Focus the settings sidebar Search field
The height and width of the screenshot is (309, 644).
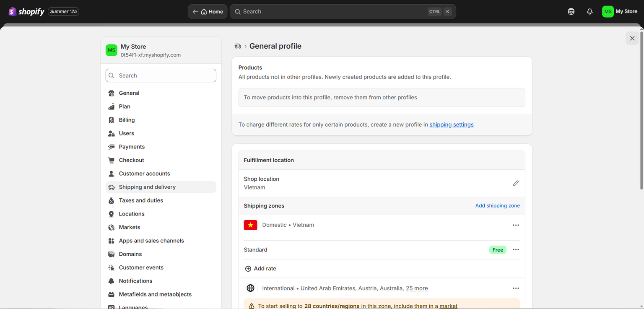[x=161, y=75]
